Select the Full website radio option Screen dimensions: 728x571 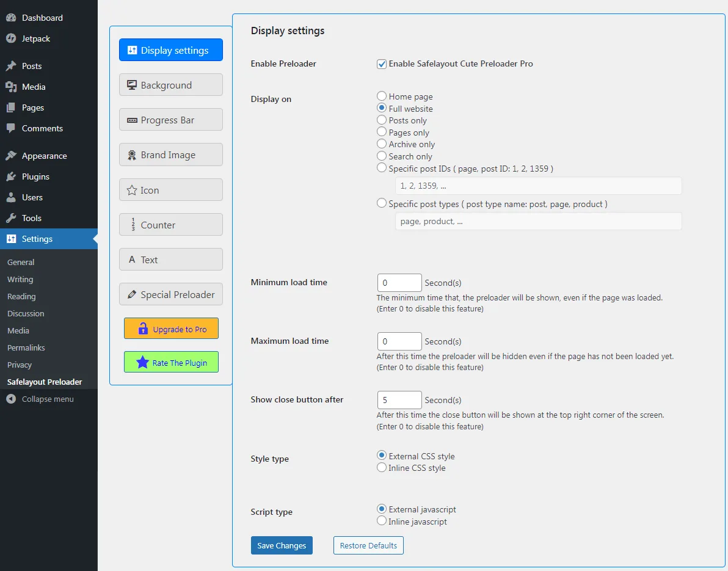382,107
